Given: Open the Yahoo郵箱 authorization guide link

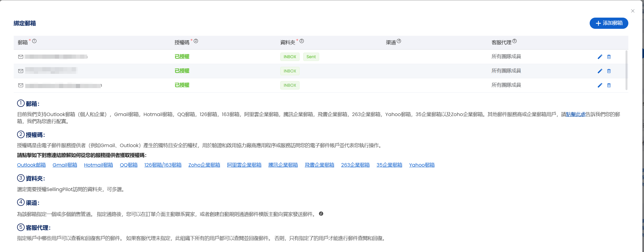Looking at the screenshot, I should pyautogui.click(x=422, y=165).
